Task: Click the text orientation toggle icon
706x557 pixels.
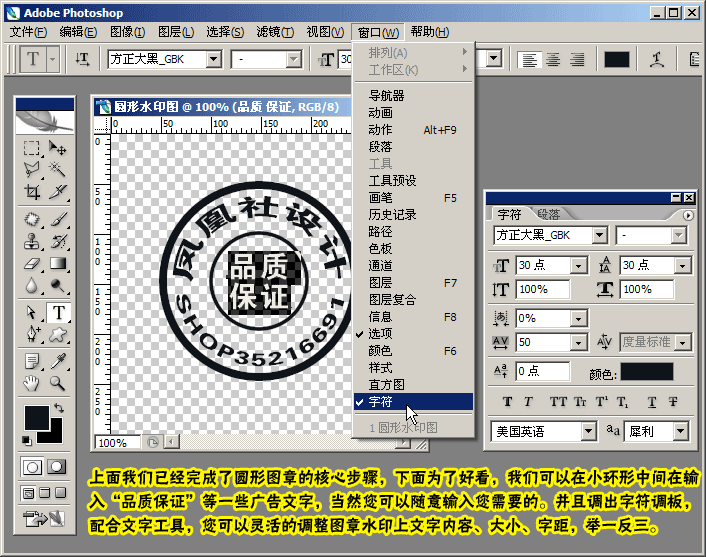Action: coord(82,59)
